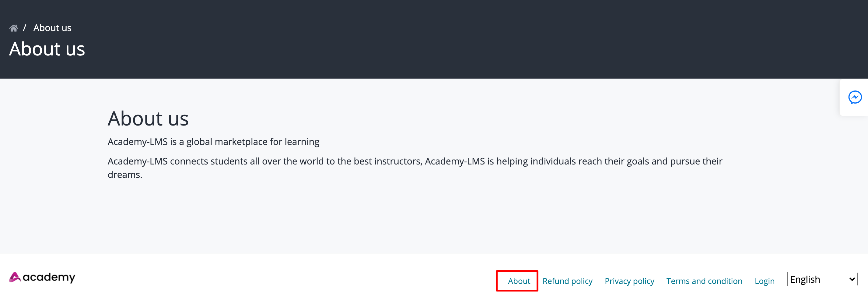Launch the Messenger support chat bubble

click(855, 97)
